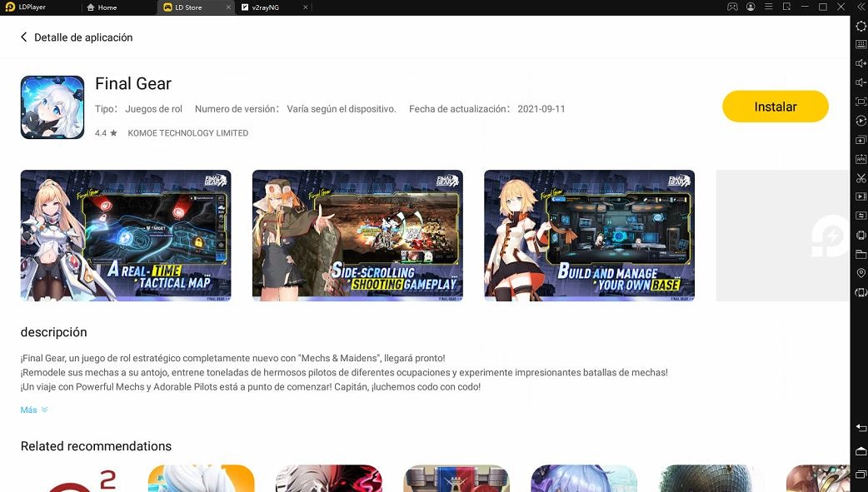868x492 pixels.
Task: Open the emulator settings gear icon
Action: click(861, 26)
